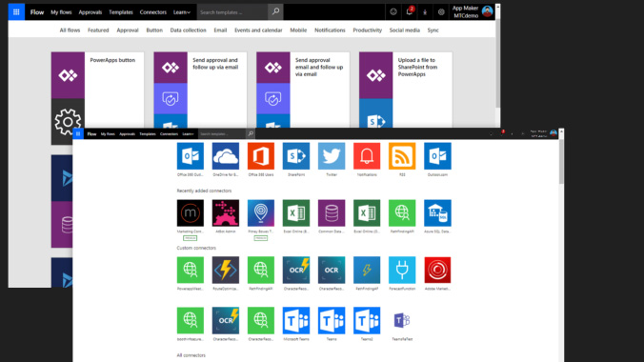
Task: Open the Twitter connector icon
Action: tap(332, 156)
